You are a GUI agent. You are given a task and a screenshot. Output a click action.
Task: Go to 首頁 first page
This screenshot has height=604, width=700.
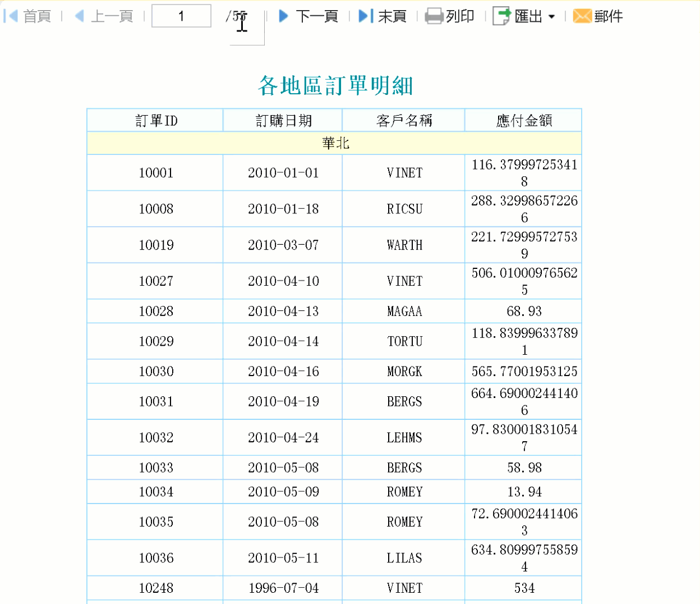tap(37, 16)
